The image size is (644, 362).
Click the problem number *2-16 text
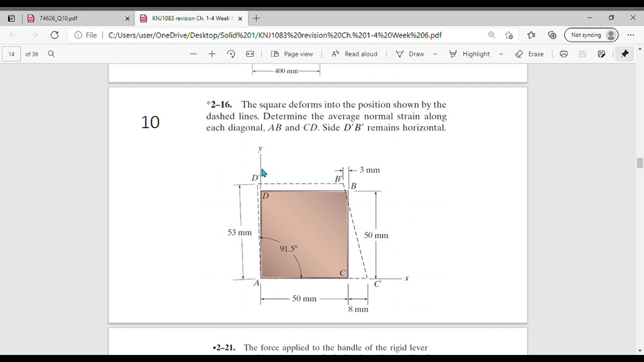pyautogui.click(x=219, y=105)
